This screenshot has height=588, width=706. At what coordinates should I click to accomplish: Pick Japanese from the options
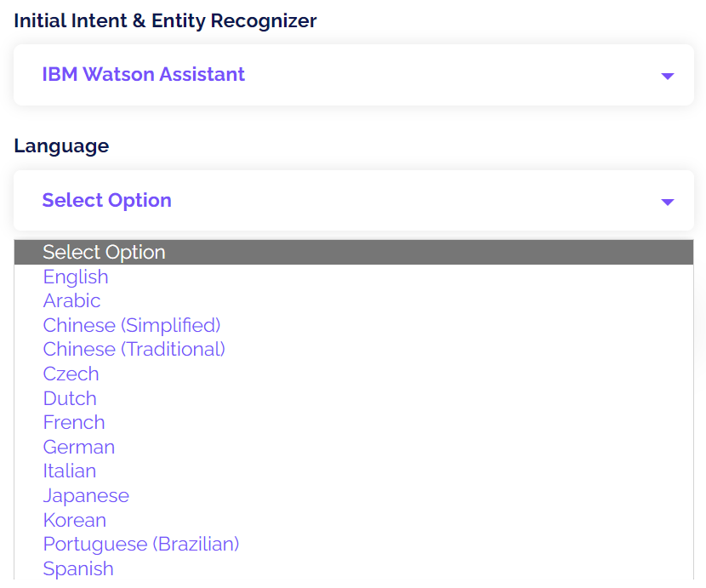coord(86,495)
